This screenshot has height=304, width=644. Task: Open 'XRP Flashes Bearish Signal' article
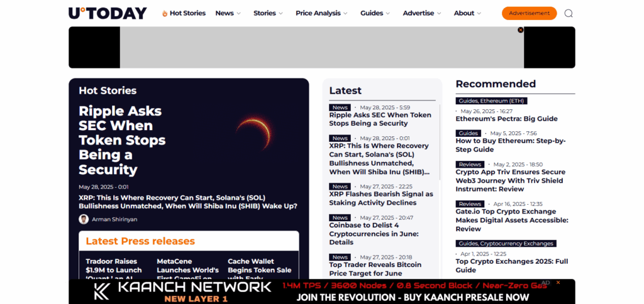[380, 198]
